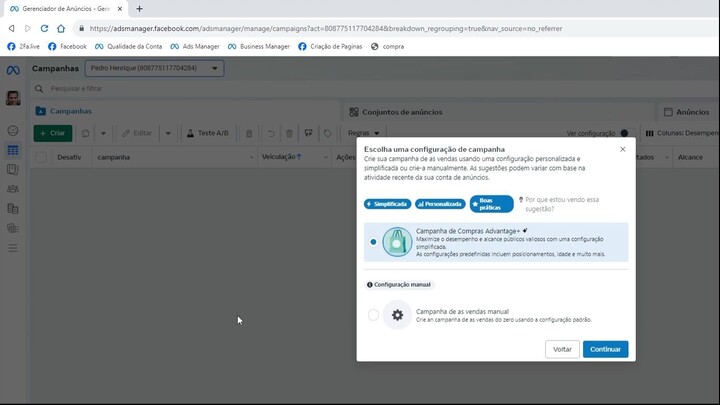Click the address bar URL
Image resolution: width=720 pixels, height=405 pixels.
[x=326, y=28]
